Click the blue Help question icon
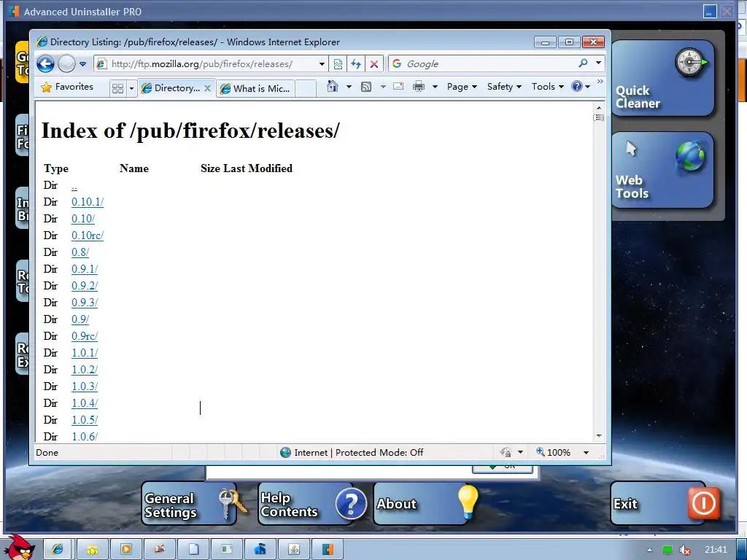The image size is (747, 560). [x=577, y=86]
